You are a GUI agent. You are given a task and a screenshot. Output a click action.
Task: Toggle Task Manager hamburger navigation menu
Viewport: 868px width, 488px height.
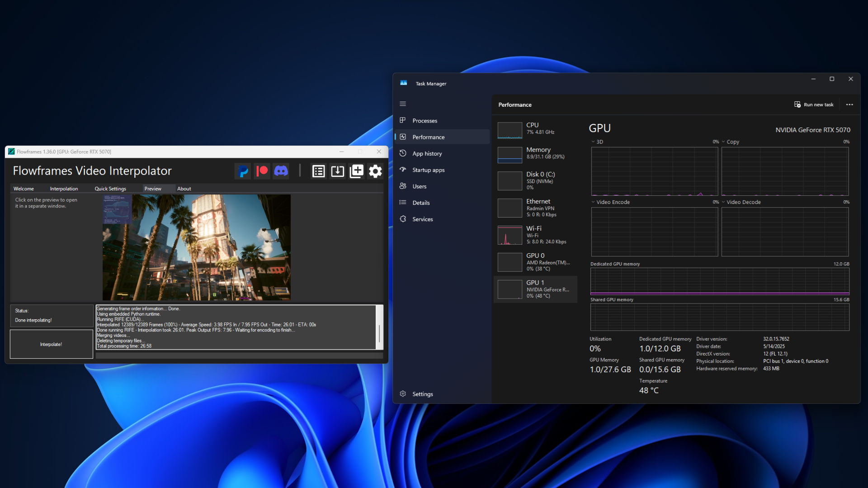pos(403,104)
